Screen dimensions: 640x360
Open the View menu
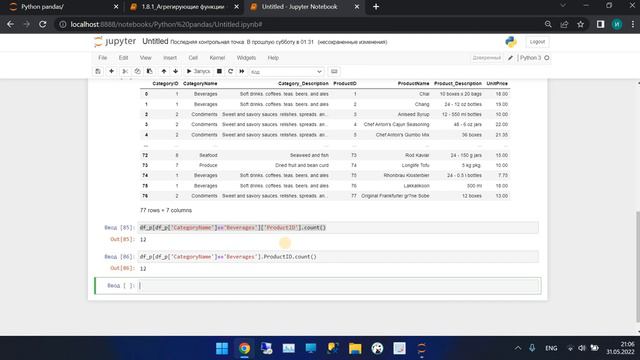coord(145,58)
